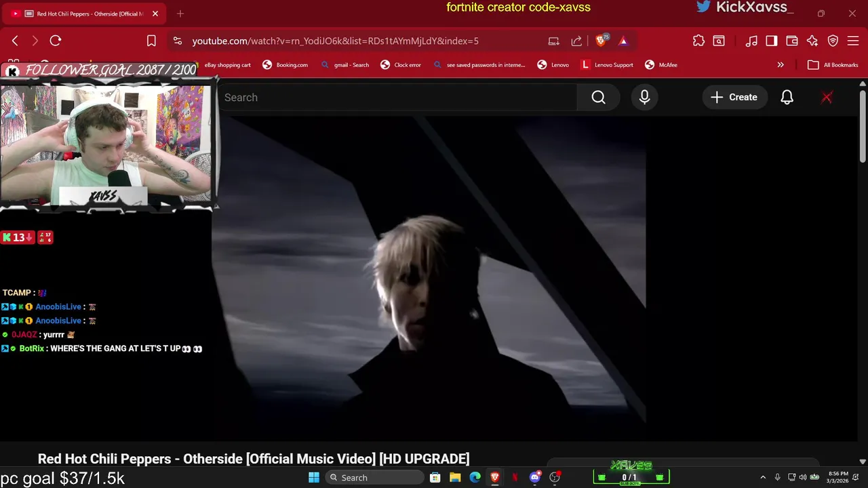
Task: Open Brave Leo AI sparkle icon
Action: pyautogui.click(x=812, y=41)
